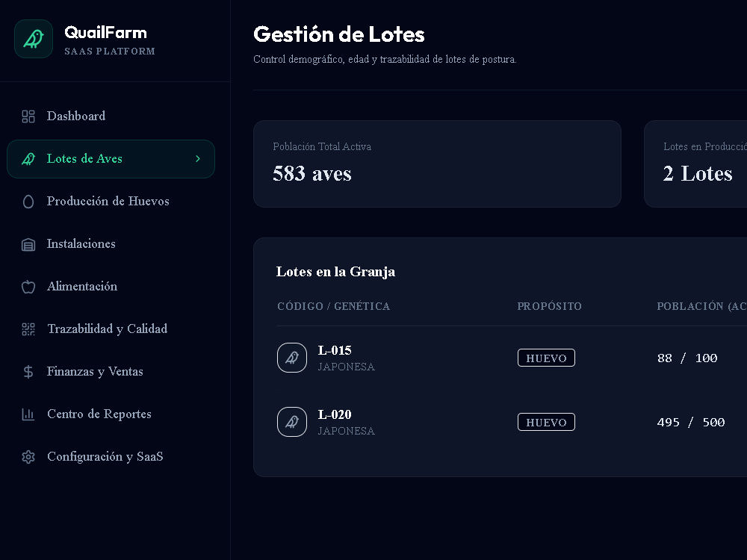Click the bird avatar icon of lot L-020
747x560 pixels.
click(x=292, y=422)
